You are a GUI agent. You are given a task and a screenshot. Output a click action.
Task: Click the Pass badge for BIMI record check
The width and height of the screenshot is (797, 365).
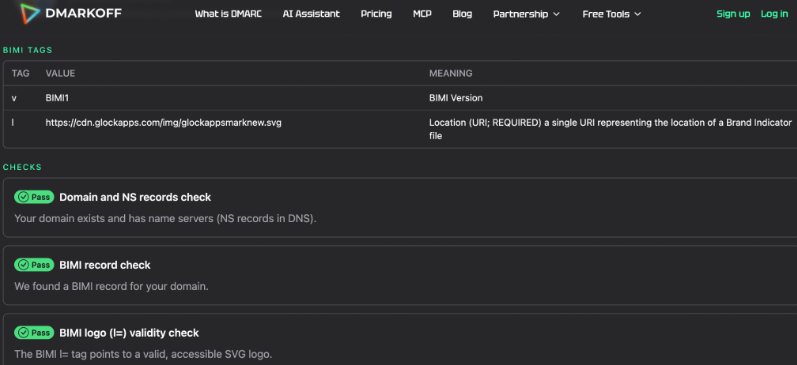(34, 265)
